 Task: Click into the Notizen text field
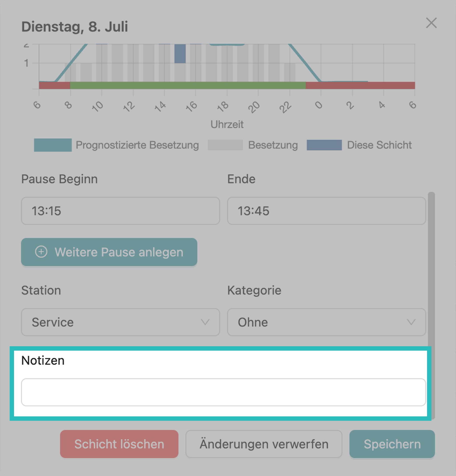tap(223, 392)
